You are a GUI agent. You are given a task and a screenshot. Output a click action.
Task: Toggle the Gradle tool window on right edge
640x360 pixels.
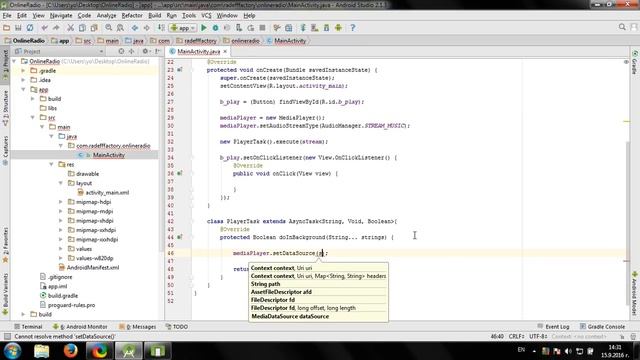[x=635, y=62]
